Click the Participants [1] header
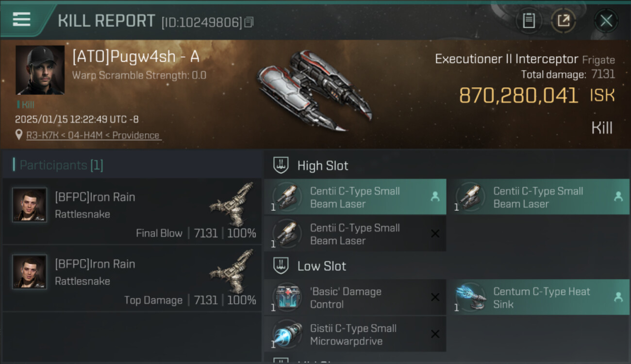This screenshot has width=631, height=364. point(61,165)
